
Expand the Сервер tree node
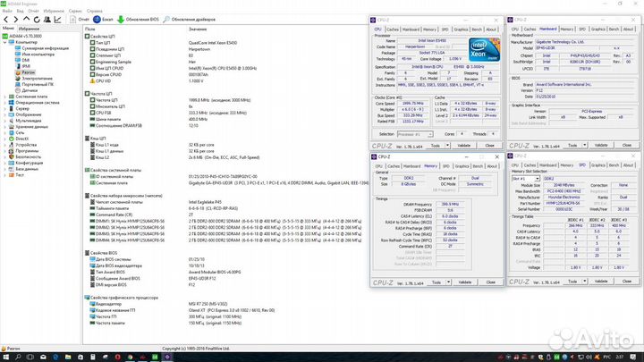click(x=5, y=109)
